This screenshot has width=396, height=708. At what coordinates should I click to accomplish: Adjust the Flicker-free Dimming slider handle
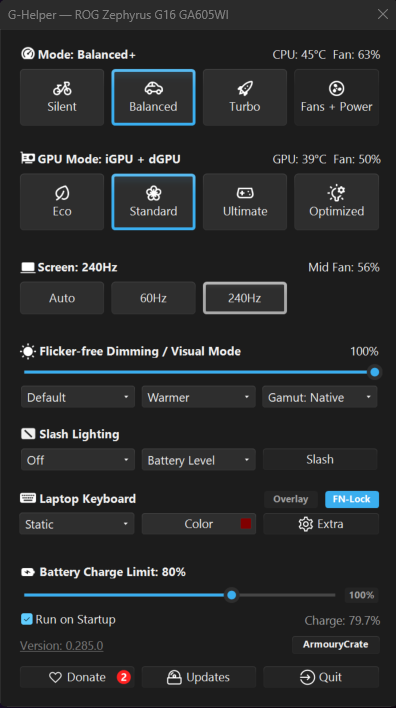[374, 372]
